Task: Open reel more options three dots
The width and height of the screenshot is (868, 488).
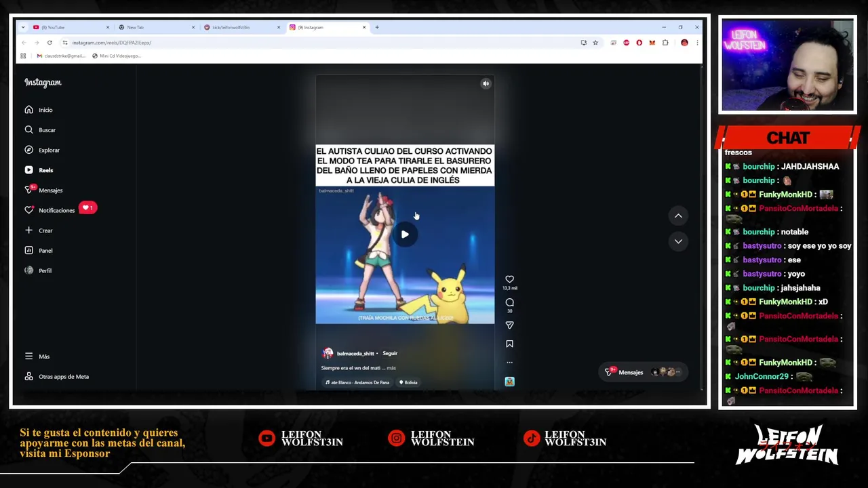Action: pos(509,362)
